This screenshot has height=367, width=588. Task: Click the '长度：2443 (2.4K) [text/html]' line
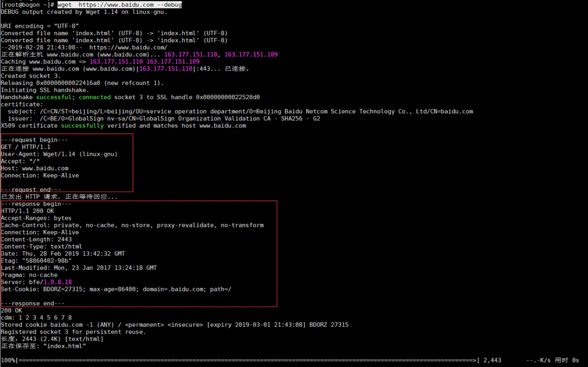pos(52,339)
